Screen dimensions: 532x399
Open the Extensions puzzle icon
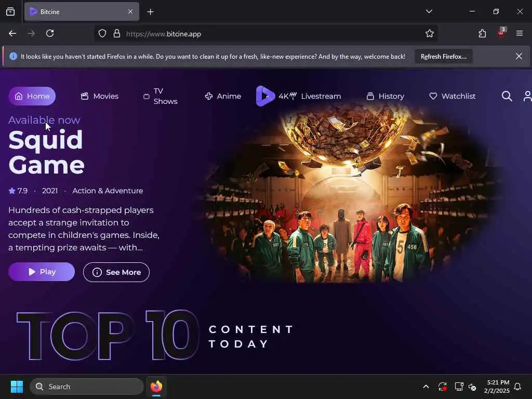click(x=482, y=34)
